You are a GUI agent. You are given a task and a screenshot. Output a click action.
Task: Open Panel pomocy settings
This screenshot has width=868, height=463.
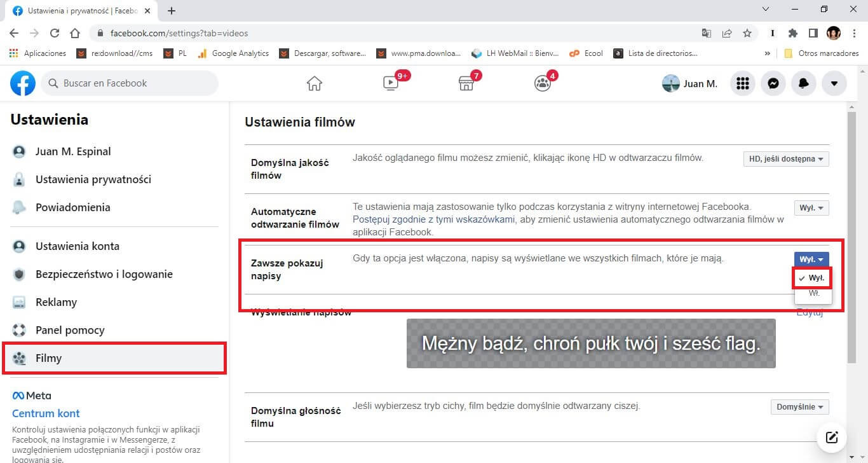coord(114,330)
